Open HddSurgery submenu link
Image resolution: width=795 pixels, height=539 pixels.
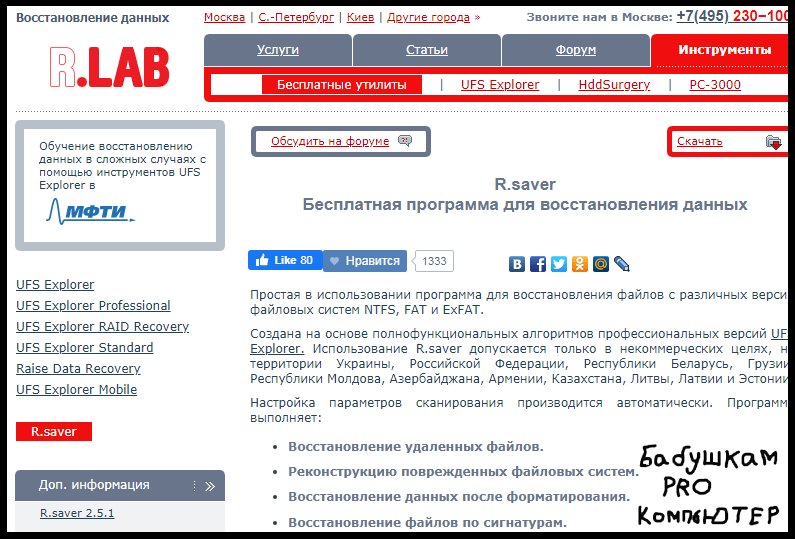click(614, 85)
